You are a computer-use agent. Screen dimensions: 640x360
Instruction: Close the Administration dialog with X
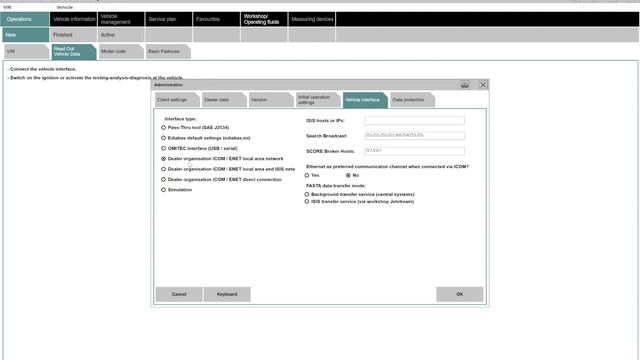tap(483, 84)
